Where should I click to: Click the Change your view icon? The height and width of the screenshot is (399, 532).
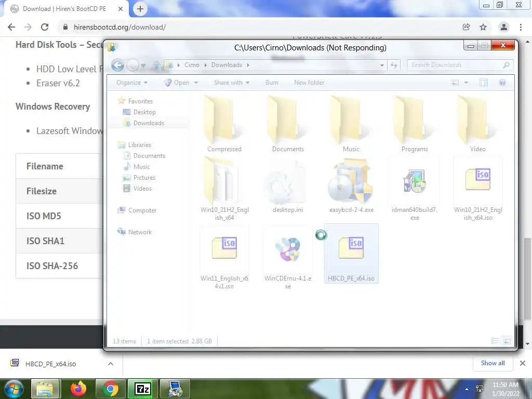point(455,83)
